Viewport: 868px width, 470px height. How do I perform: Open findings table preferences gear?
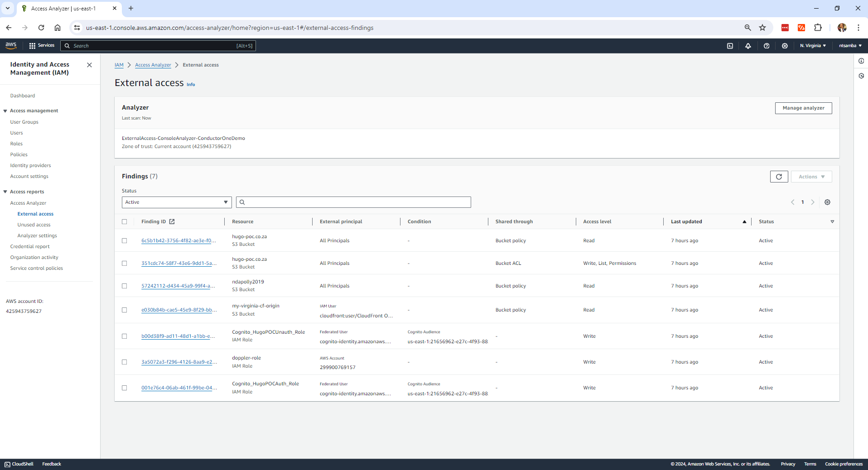pos(827,202)
